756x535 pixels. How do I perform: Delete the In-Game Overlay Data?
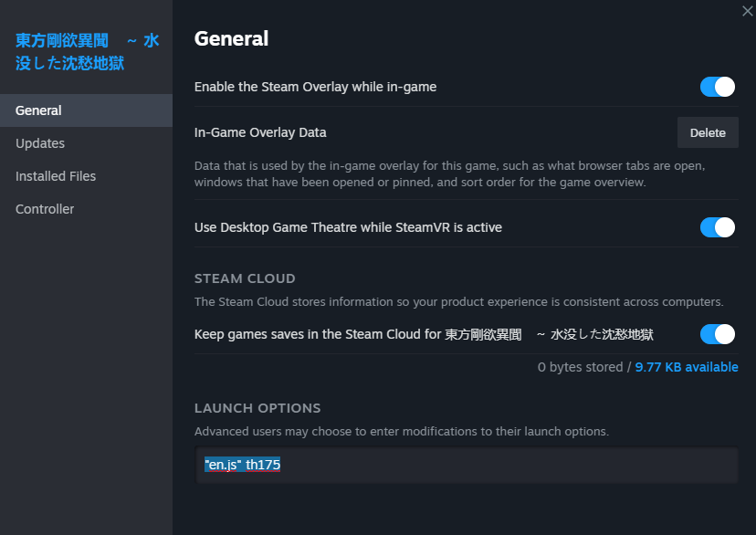coord(708,132)
